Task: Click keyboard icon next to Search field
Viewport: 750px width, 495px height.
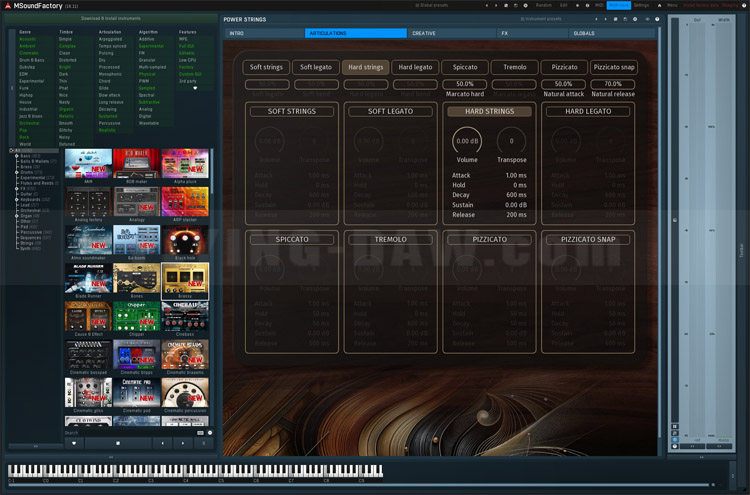Action: tap(200, 433)
